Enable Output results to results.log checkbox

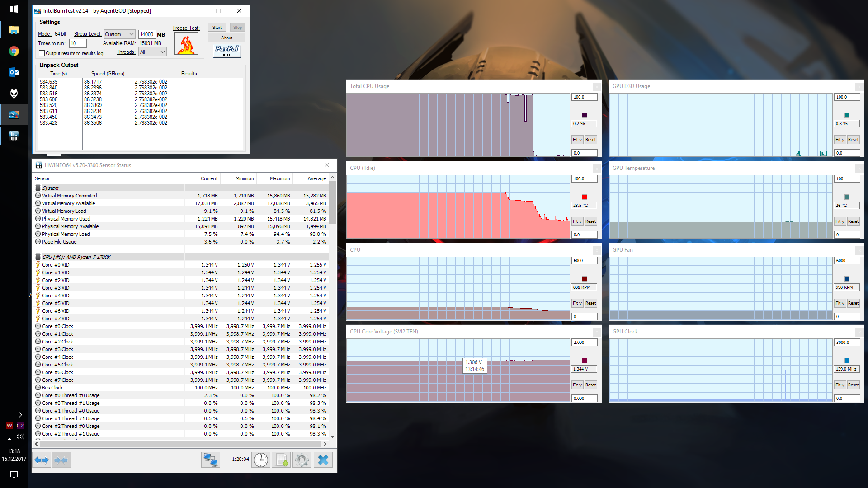pyautogui.click(x=42, y=53)
